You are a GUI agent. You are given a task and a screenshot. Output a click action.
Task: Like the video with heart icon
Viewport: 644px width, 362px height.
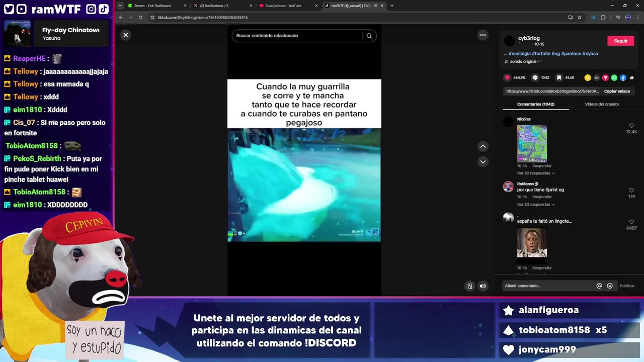(x=507, y=77)
